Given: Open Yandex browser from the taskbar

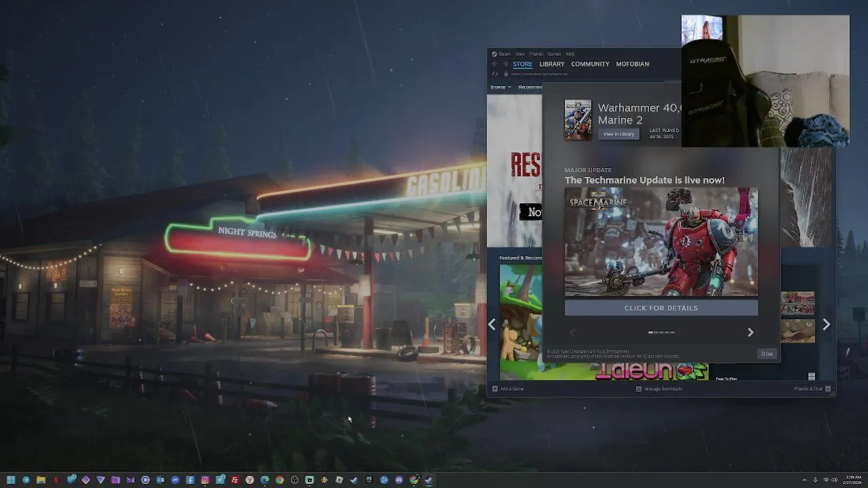Looking at the screenshot, I should point(250,480).
